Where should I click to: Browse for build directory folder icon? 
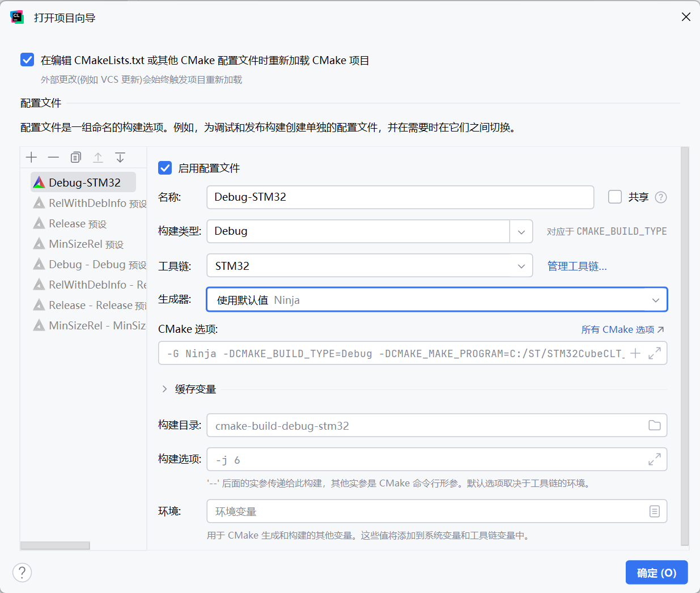point(655,425)
